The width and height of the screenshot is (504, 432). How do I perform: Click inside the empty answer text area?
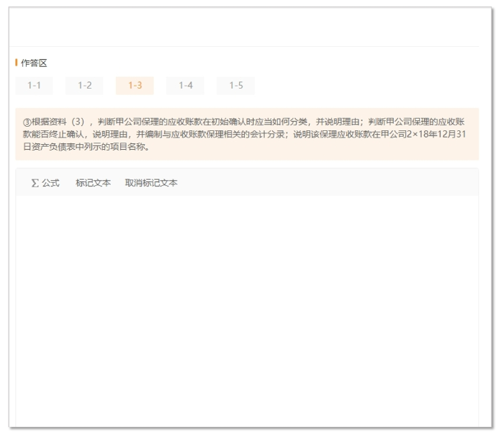246,302
